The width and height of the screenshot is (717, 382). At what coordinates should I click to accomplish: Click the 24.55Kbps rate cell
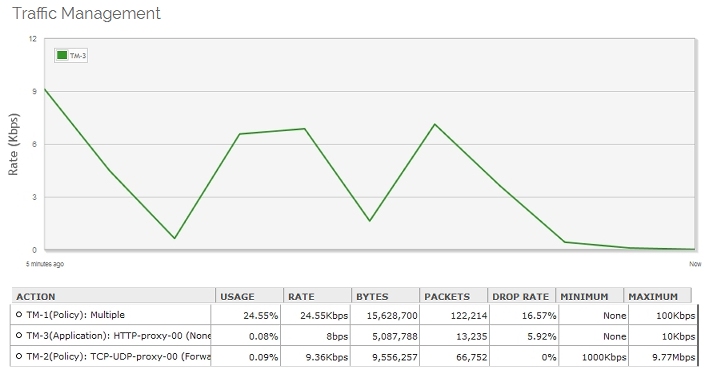(315, 316)
